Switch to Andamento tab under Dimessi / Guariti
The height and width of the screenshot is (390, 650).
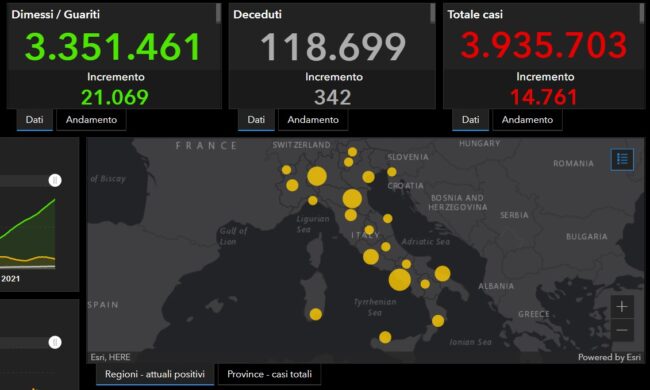coord(91,120)
